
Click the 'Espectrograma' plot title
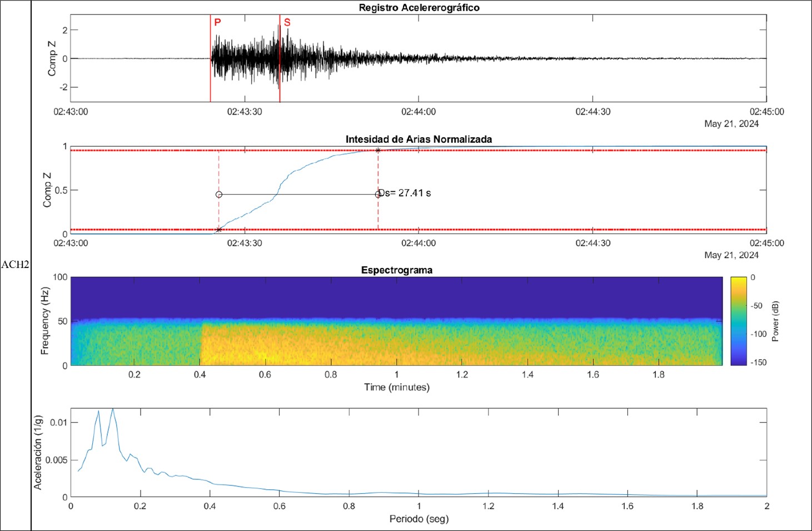[x=397, y=270]
